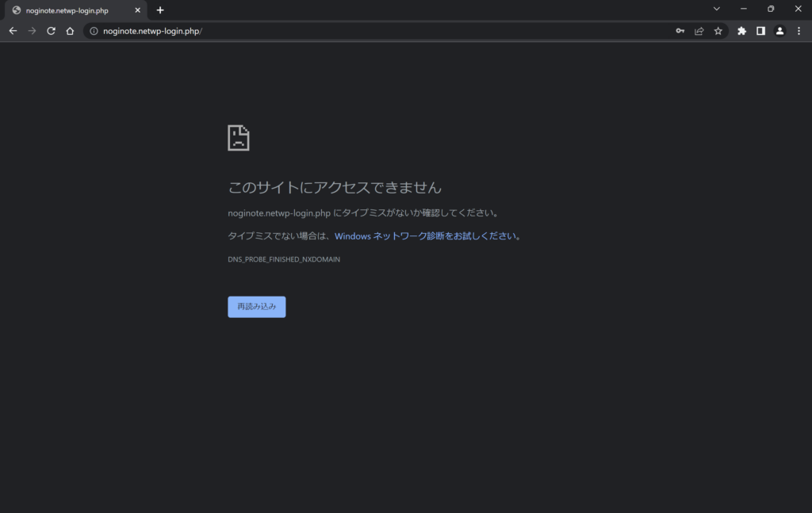Toggle the browser side panel
Image resolution: width=812 pixels, height=513 pixels.
click(760, 31)
